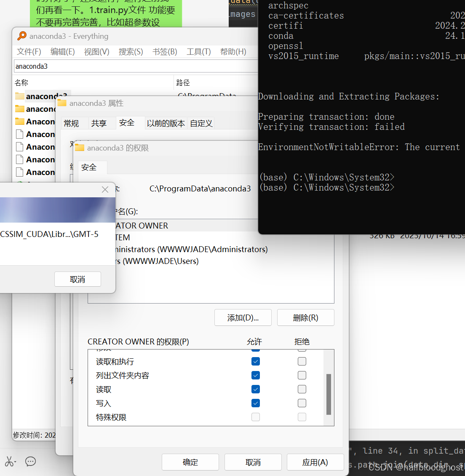
Task: Toggle Deny checkbox for 读取
Action: [302, 389]
